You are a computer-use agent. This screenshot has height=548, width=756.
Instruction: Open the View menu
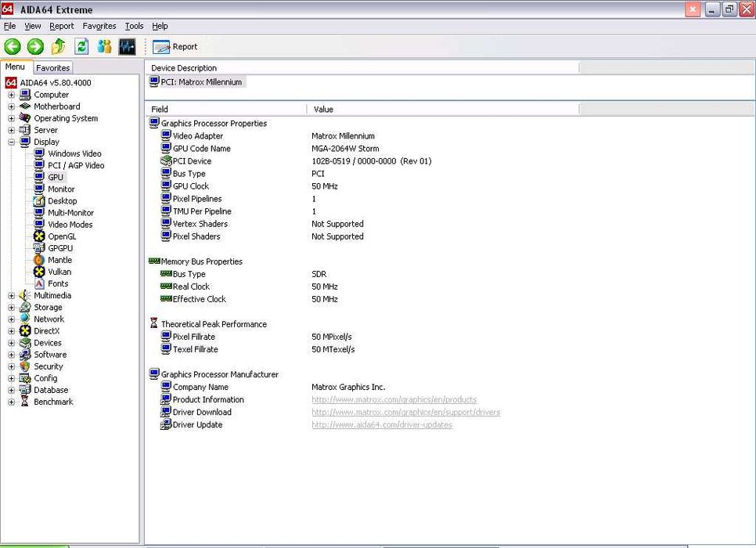pos(33,26)
